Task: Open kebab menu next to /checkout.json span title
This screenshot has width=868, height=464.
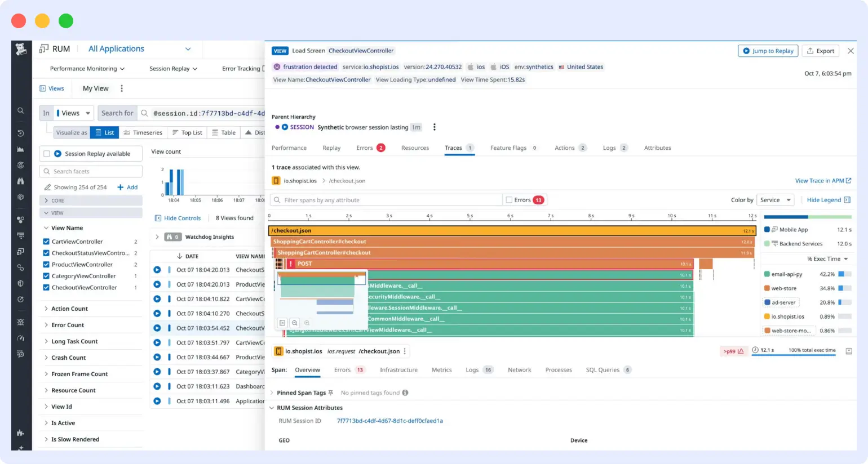Action: click(405, 351)
